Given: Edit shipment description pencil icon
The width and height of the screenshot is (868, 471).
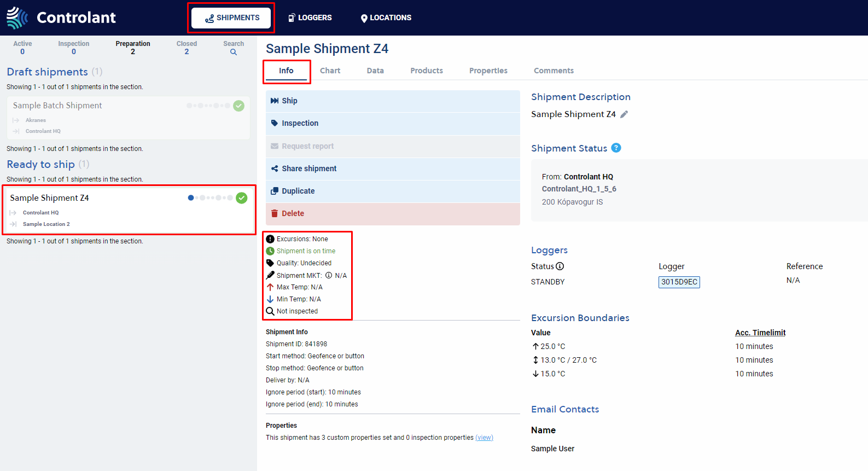Looking at the screenshot, I should (624, 114).
